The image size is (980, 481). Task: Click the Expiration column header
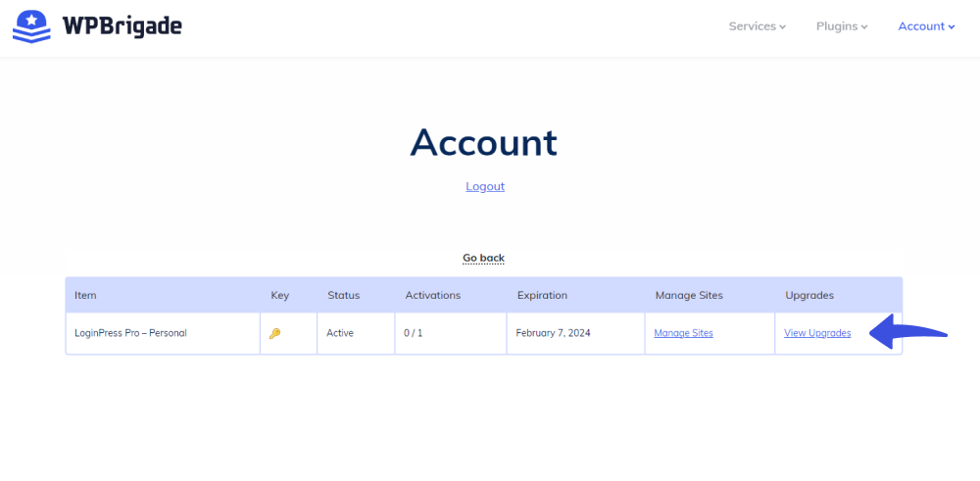click(542, 295)
